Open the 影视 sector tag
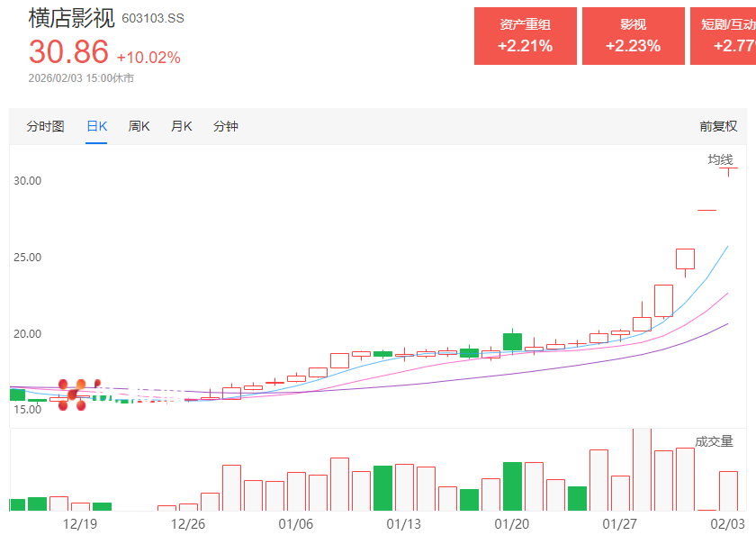The height and width of the screenshot is (535, 756). click(633, 36)
